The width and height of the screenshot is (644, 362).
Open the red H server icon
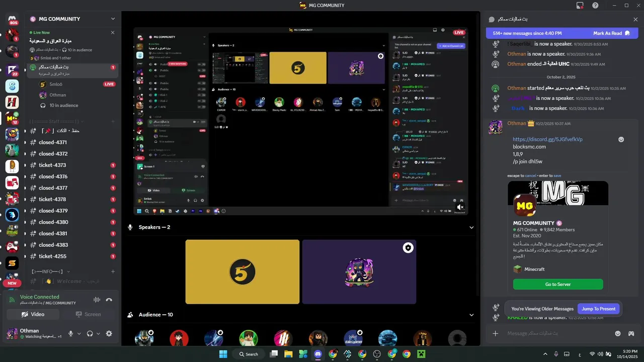pyautogui.click(x=12, y=102)
